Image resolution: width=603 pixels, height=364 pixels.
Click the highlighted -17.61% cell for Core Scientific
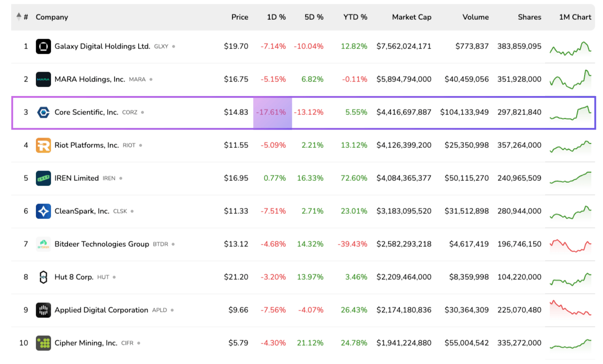click(x=273, y=113)
